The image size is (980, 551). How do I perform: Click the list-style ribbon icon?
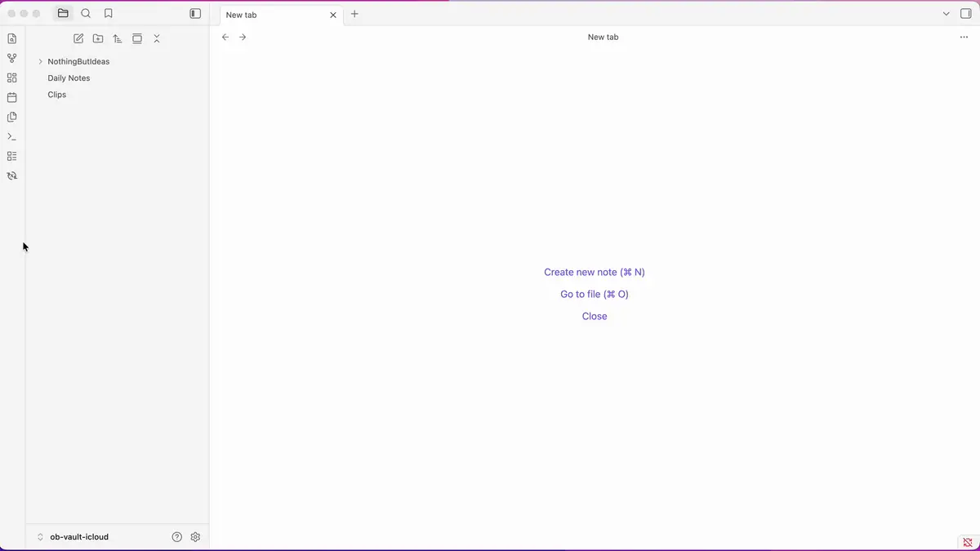pos(11,156)
